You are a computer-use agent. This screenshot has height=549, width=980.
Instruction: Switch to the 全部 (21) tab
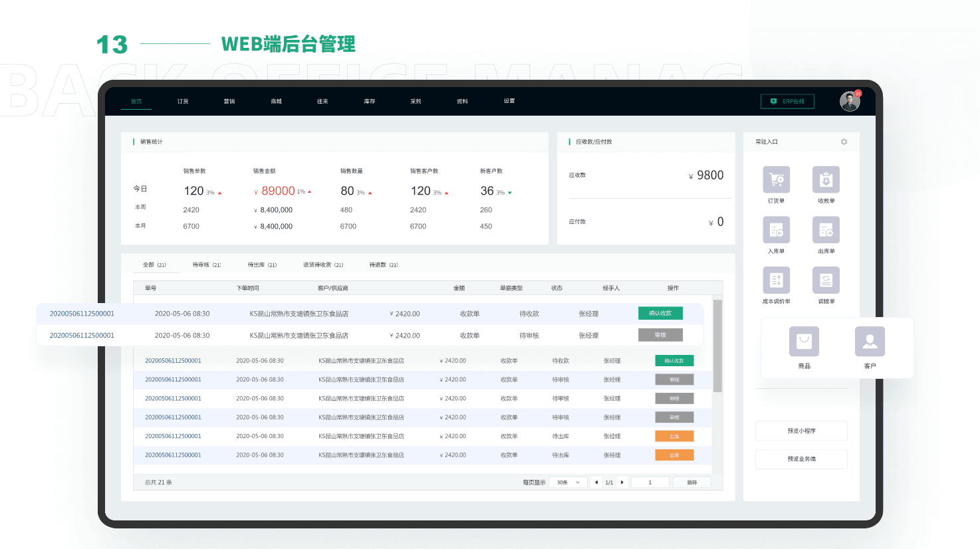(x=154, y=265)
